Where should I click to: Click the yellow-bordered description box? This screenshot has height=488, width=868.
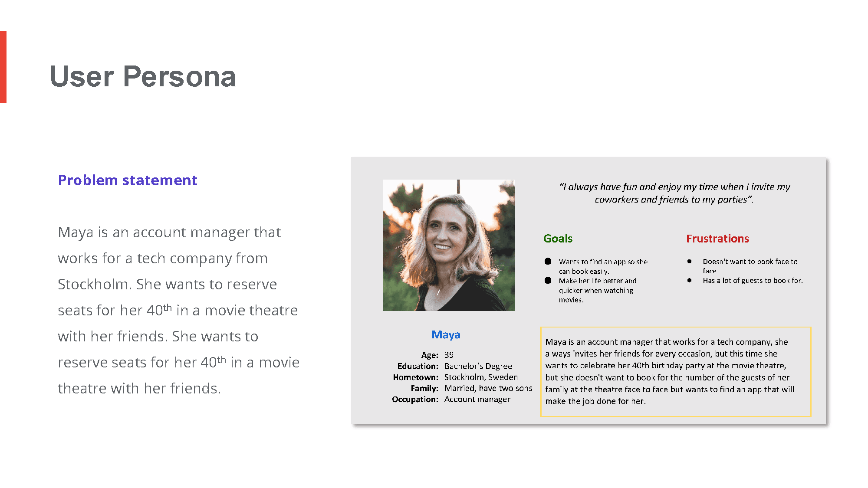(675, 372)
